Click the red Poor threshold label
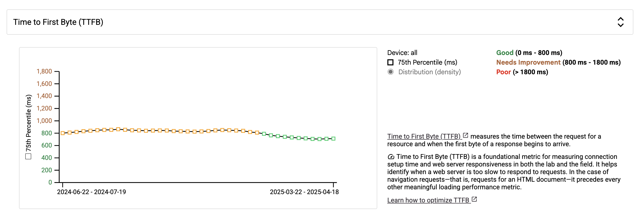644x223 pixels. 503,72
